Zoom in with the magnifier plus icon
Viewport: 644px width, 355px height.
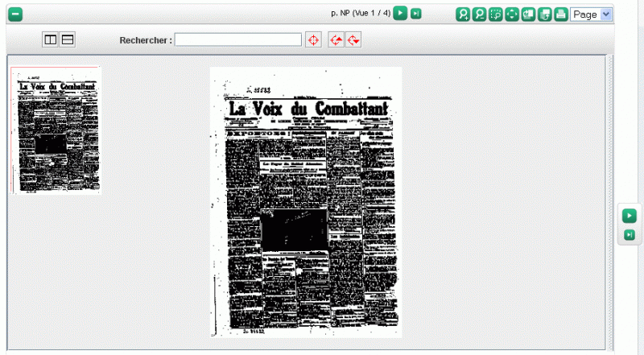[x=463, y=14]
